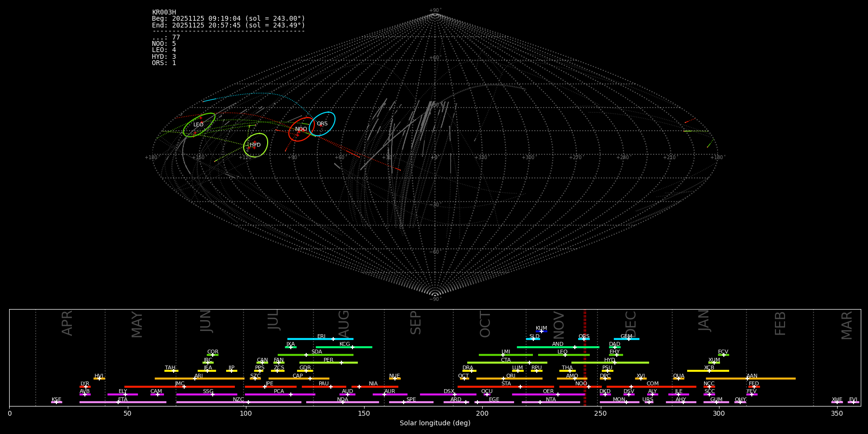Click the URS shower label in the timeline
Image resolution: width=868 pixels, height=434 pixels.
[x=648, y=400]
